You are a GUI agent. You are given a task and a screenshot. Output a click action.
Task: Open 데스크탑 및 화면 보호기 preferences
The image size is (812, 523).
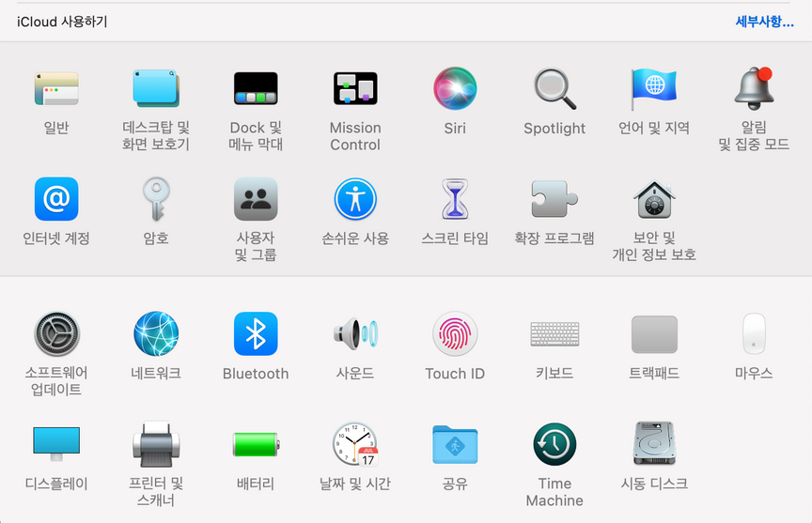point(156,88)
